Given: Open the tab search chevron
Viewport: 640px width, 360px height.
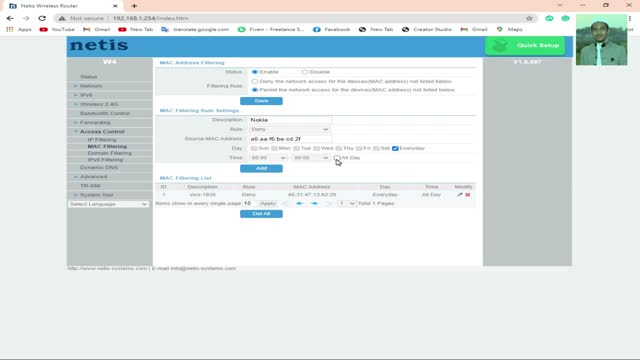Looking at the screenshot, I should click(560, 5).
